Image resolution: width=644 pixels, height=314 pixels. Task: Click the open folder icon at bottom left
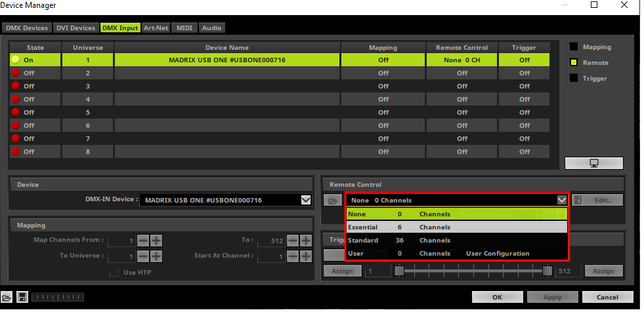pyautogui.click(x=7, y=298)
